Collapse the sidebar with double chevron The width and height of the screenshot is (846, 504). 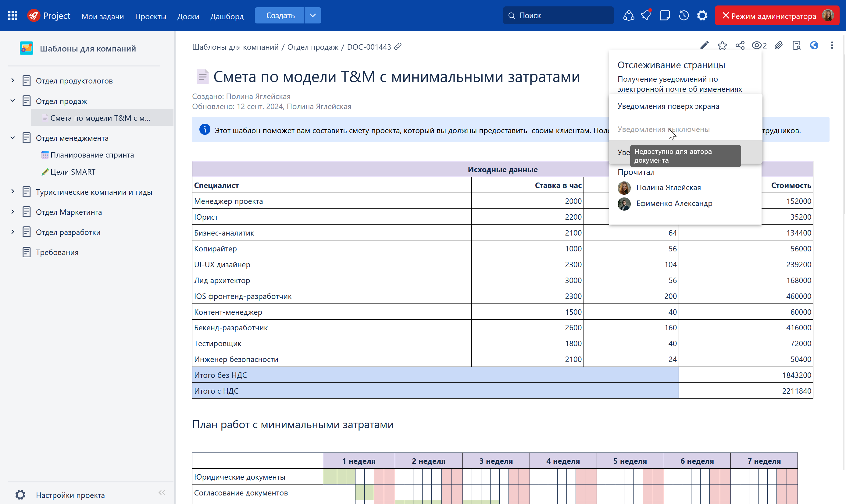coord(162,492)
